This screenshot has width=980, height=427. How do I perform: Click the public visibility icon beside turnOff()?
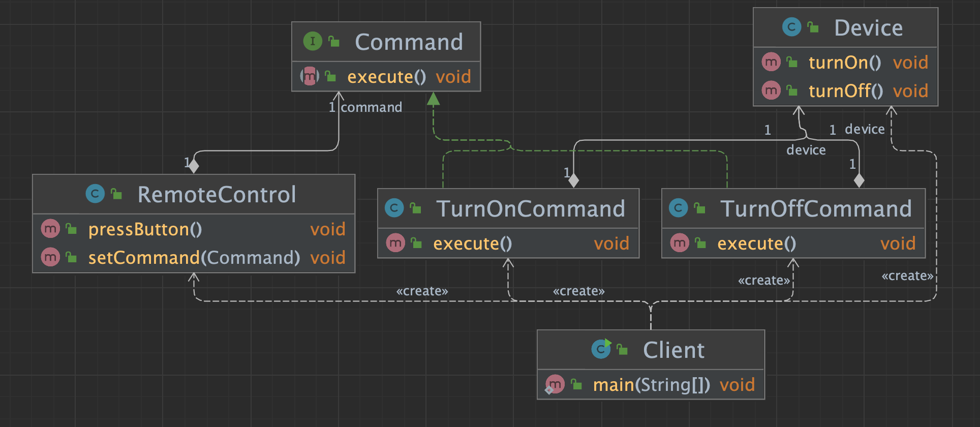(792, 91)
